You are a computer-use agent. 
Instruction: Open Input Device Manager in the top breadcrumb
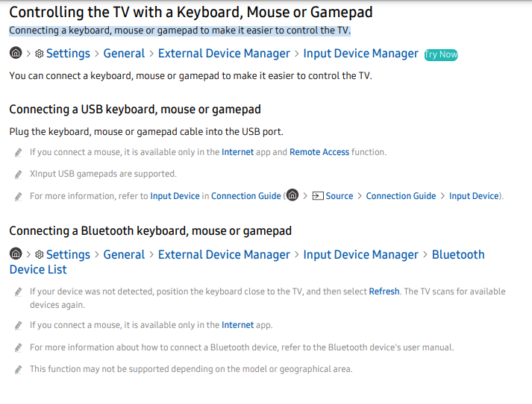(x=360, y=54)
